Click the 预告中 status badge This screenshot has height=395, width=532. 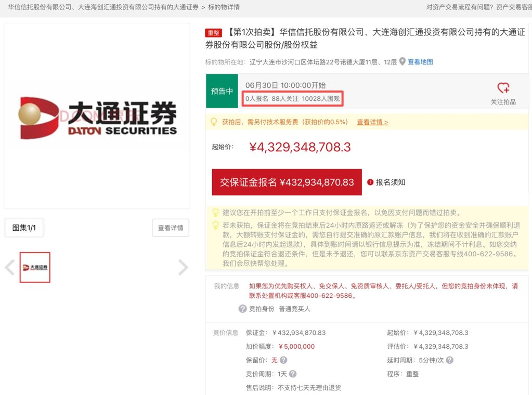(222, 91)
